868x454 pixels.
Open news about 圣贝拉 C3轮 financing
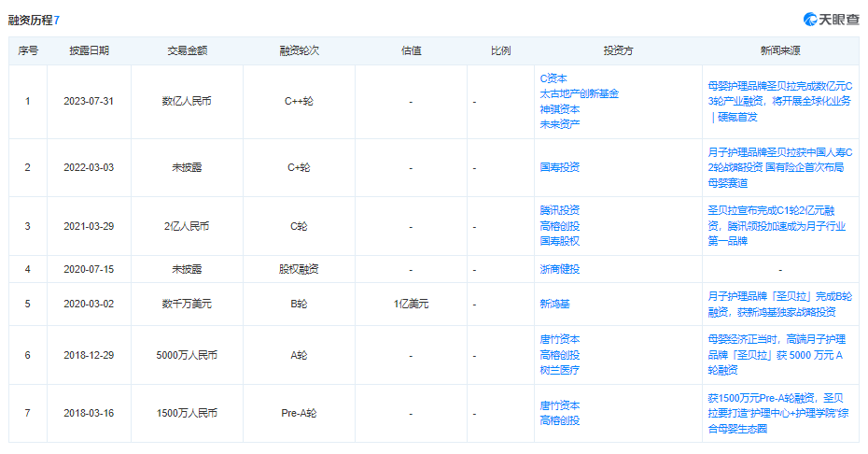coord(779,101)
